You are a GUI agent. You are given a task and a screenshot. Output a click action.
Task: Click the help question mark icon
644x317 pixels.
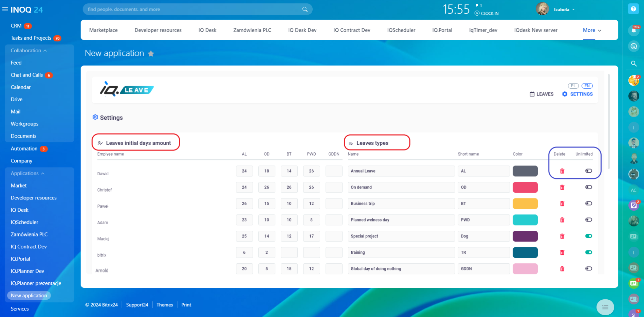[x=633, y=9]
